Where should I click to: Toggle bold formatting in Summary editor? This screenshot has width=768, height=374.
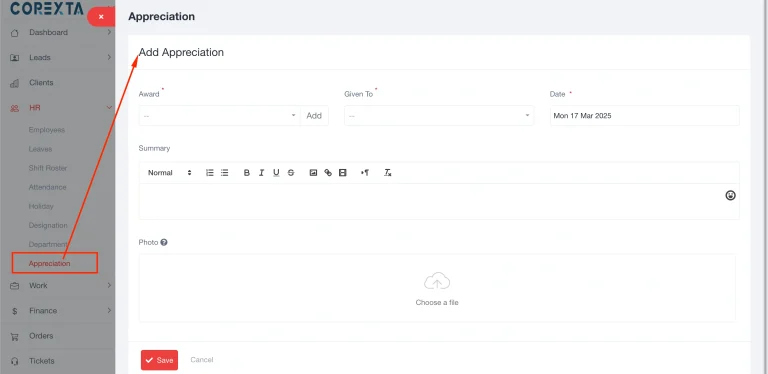(247, 172)
